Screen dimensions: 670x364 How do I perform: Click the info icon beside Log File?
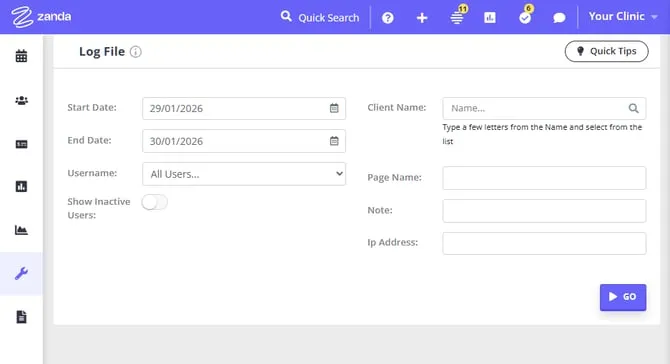click(135, 52)
